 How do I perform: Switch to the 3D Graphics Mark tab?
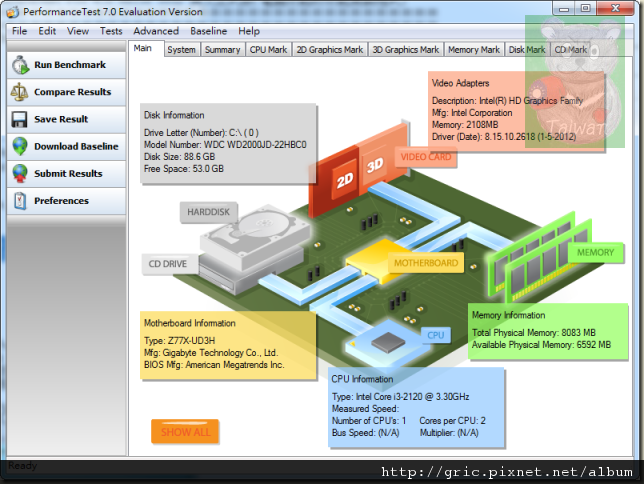[x=406, y=50]
